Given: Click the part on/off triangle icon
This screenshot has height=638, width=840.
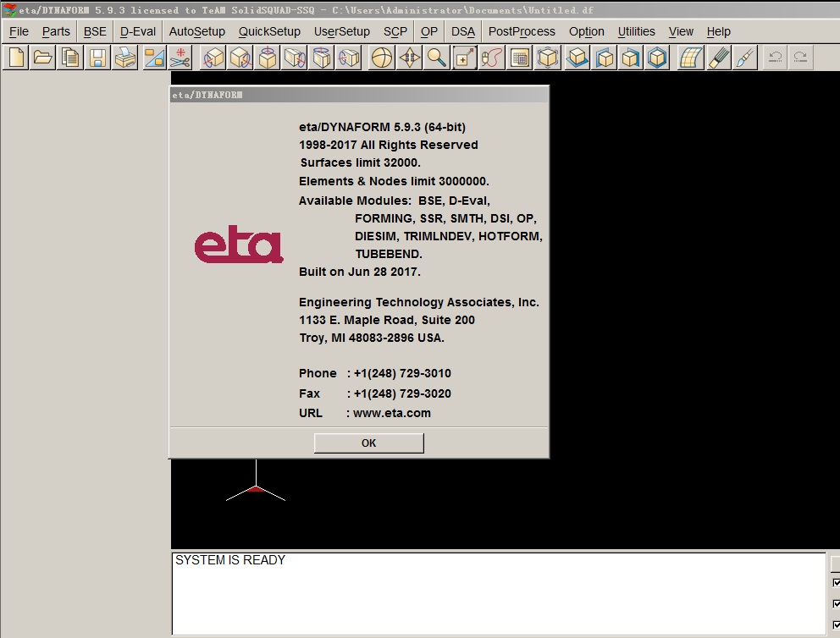Looking at the screenshot, I should (153, 58).
